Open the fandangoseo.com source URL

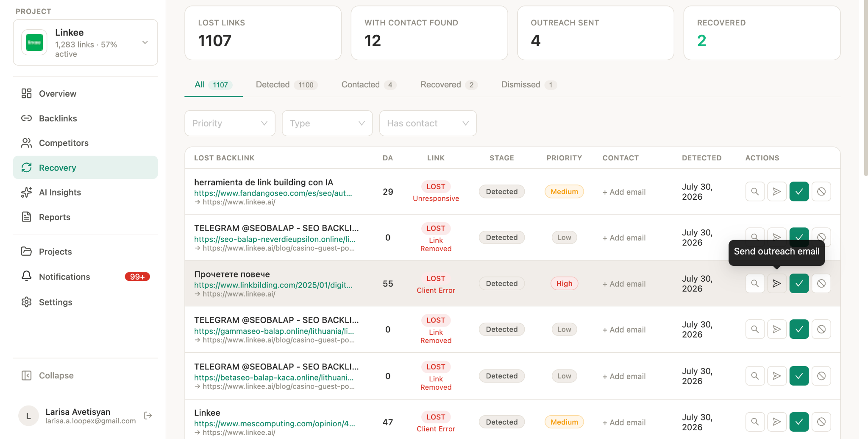[x=273, y=193]
